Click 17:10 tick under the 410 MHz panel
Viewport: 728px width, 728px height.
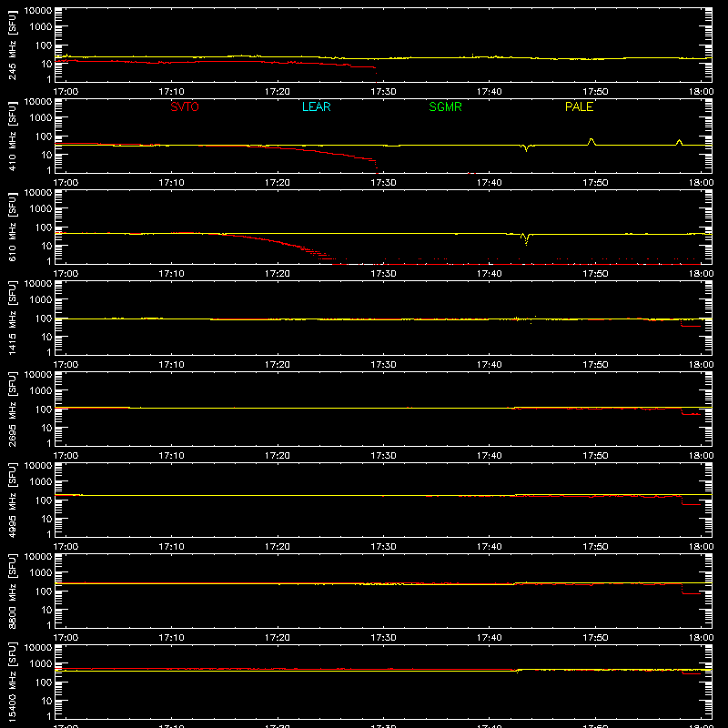[x=171, y=183]
